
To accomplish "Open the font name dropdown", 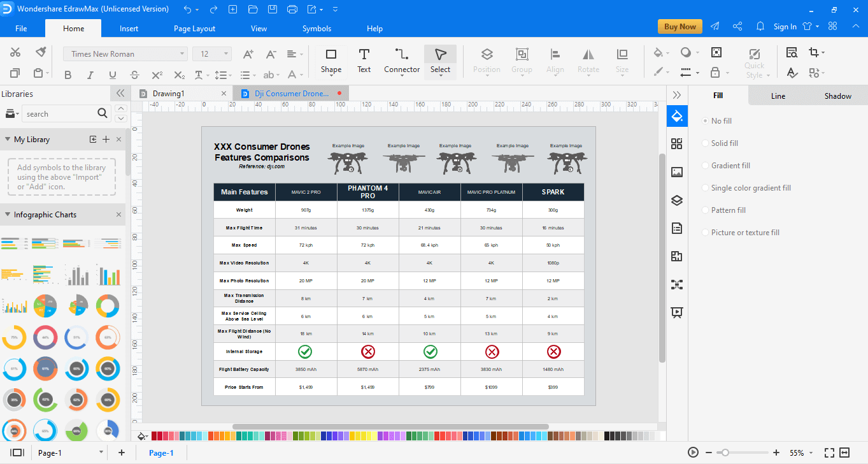I will click(182, 54).
